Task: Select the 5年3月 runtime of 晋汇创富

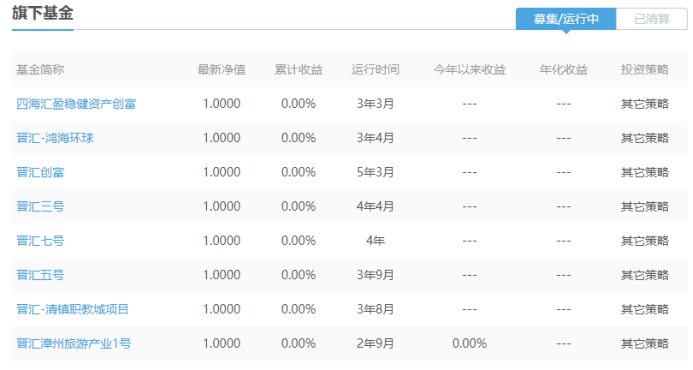Action: 375,172
